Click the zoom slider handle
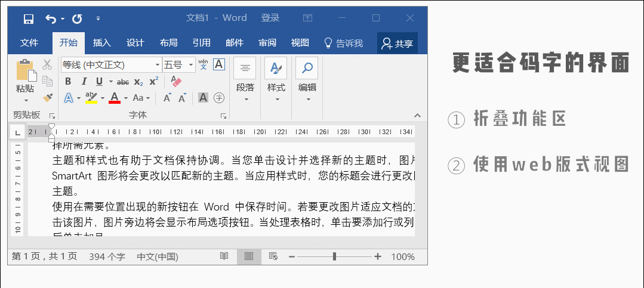 click(x=335, y=257)
